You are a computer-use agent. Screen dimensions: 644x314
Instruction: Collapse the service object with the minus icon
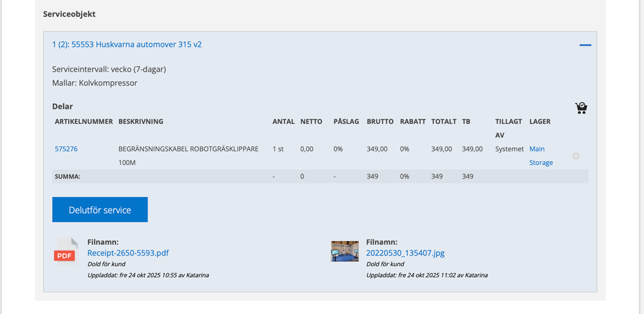pos(585,45)
